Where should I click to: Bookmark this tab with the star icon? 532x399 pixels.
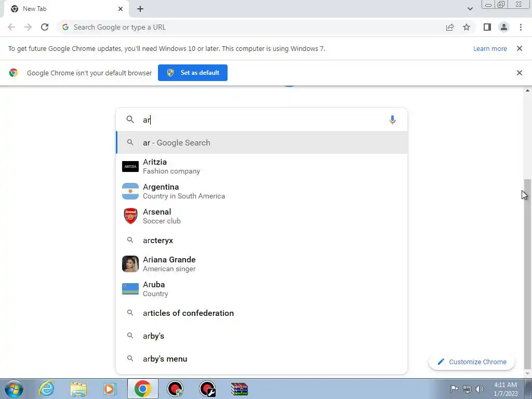click(x=467, y=27)
